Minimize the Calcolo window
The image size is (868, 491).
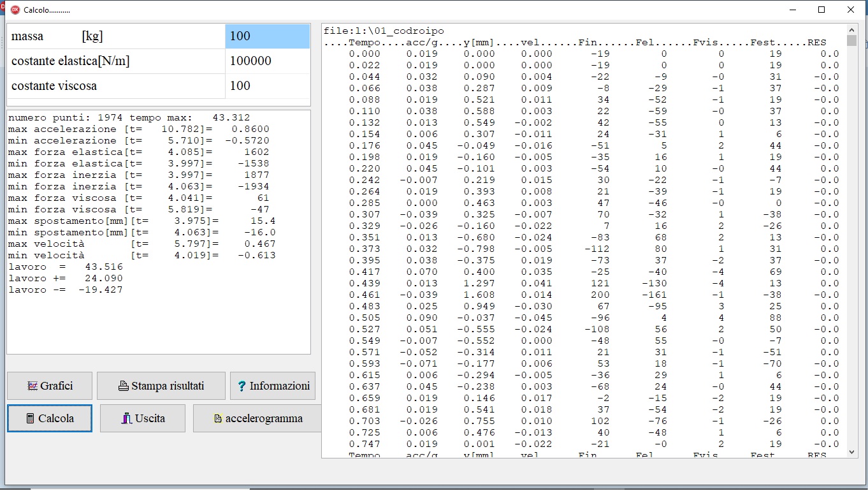(x=793, y=10)
